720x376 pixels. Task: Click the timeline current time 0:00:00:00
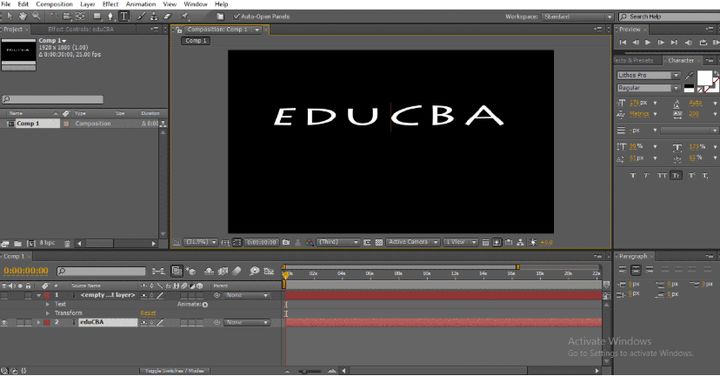[26, 271]
